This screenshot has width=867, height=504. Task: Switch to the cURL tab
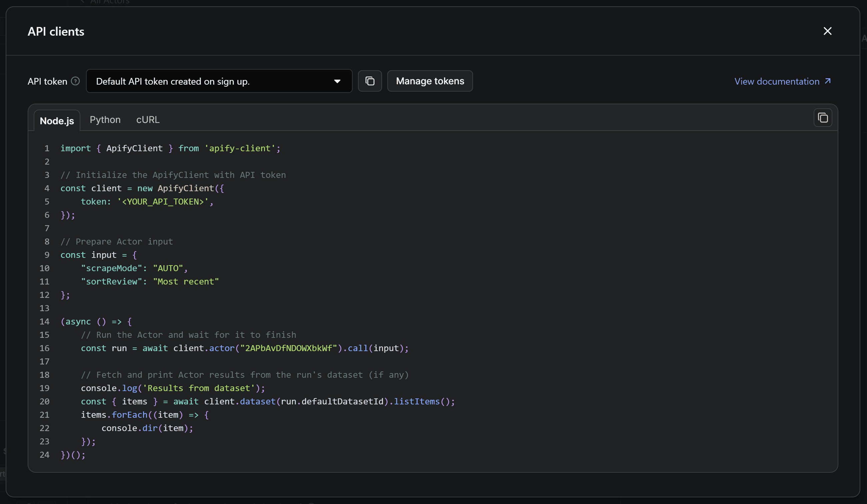pyautogui.click(x=147, y=120)
